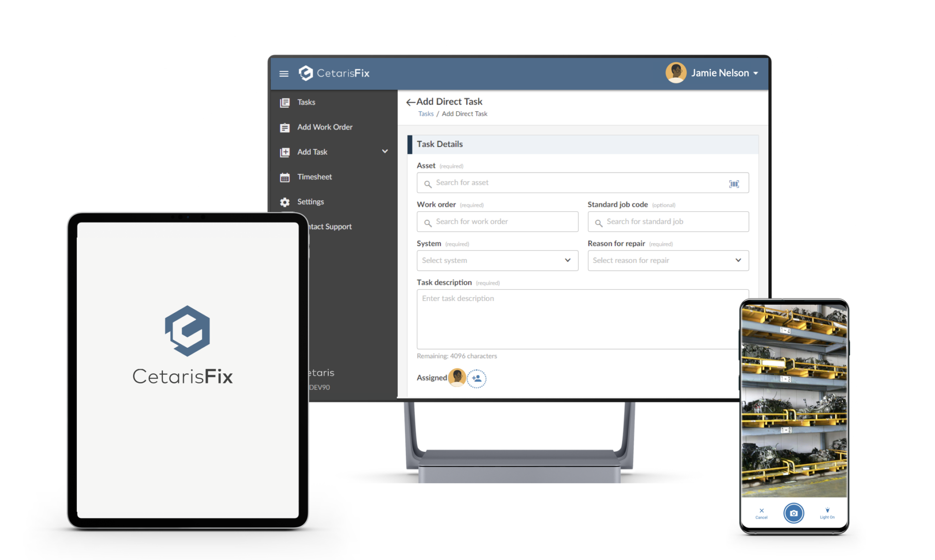Toggle Light On in phone camera
Screen dimensions: 935x560
827,513
